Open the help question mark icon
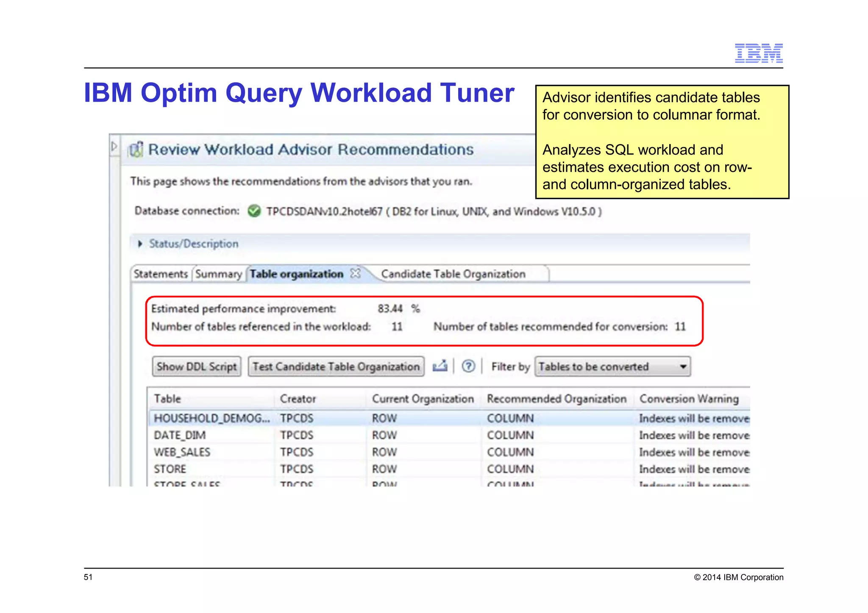The height and width of the screenshot is (613, 868). pyautogui.click(x=468, y=366)
